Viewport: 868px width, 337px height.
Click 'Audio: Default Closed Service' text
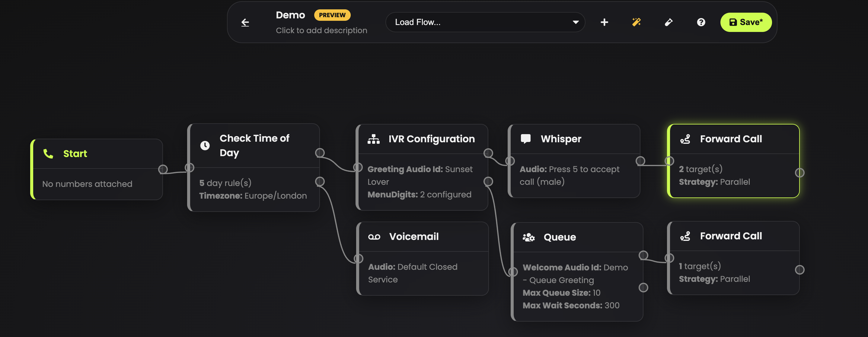[x=413, y=273]
